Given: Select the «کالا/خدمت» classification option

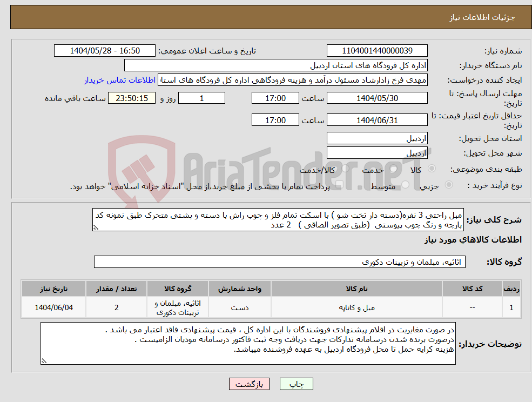Looking at the screenshot, I should click(x=345, y=169).
